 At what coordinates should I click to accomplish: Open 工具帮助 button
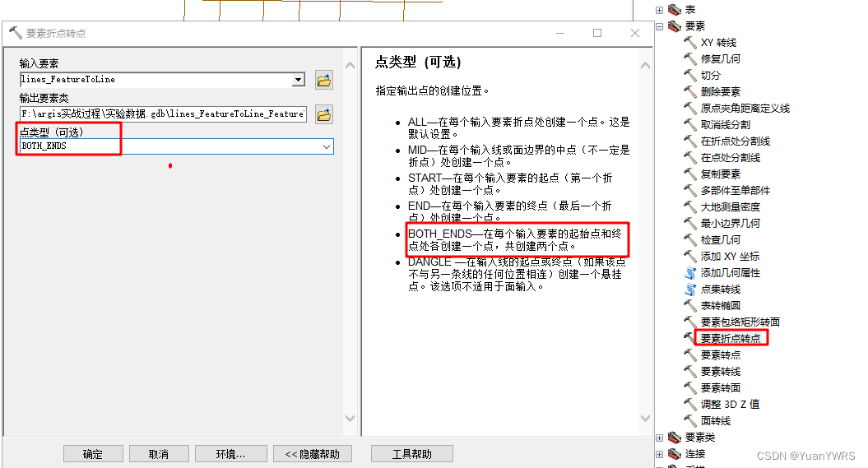[412, 454]
